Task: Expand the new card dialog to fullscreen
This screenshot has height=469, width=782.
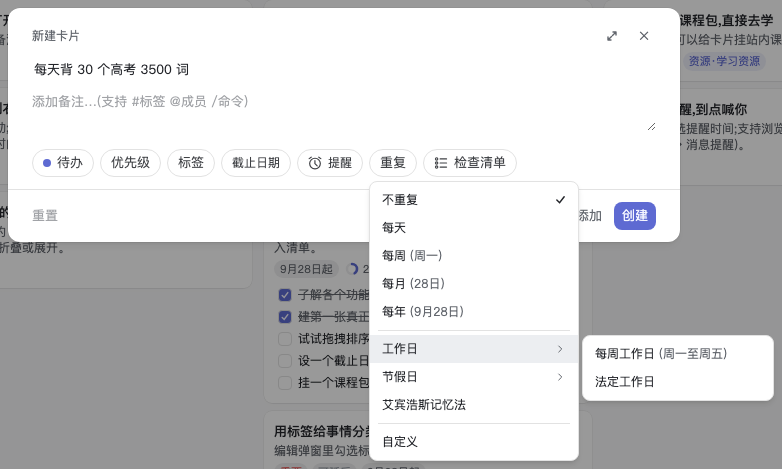Action: (x=611, y=36)
